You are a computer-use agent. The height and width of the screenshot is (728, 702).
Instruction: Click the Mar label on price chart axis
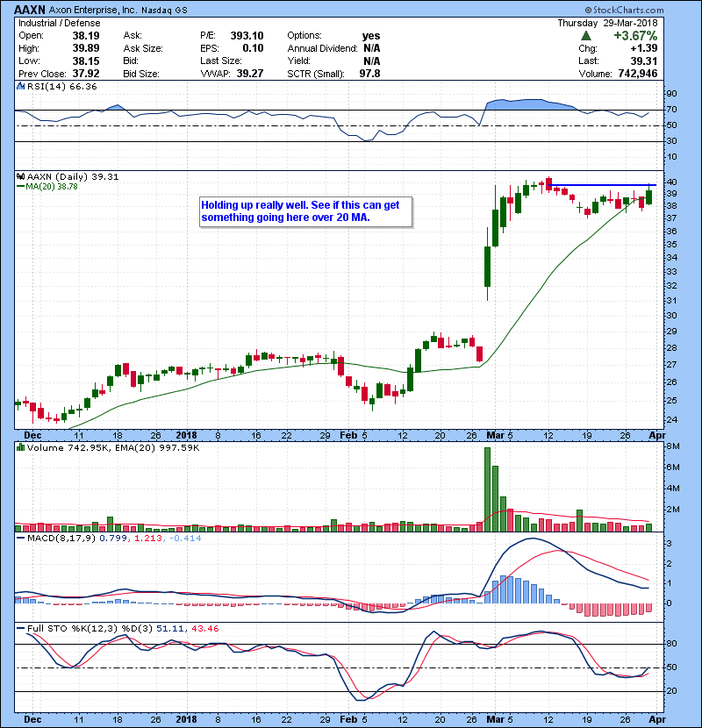click(495, 436)
